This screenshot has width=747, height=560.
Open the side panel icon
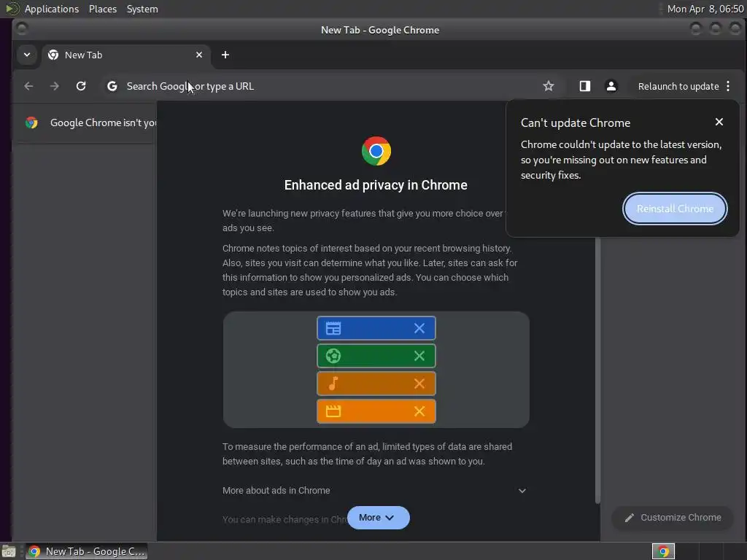[x=585, y=86]
